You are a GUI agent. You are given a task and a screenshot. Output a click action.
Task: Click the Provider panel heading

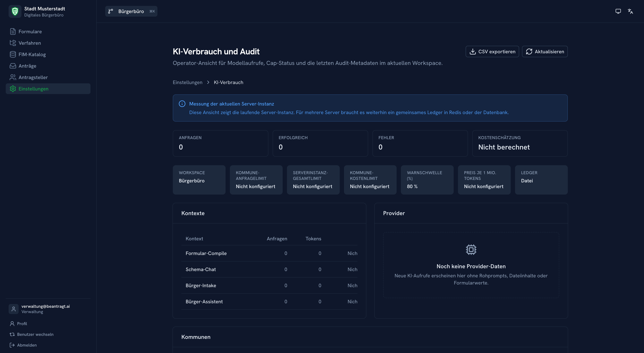point(394,213)
